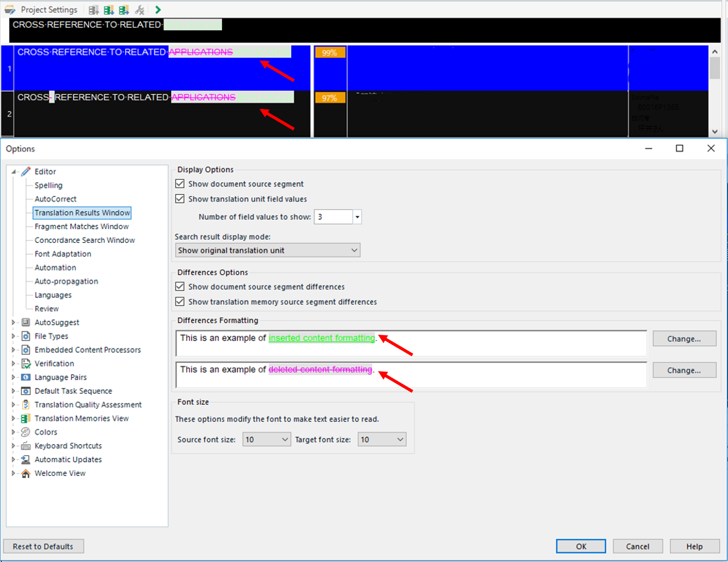
Task: Open the Search result display mode dropdown
Action: click(x=267, y=250)
